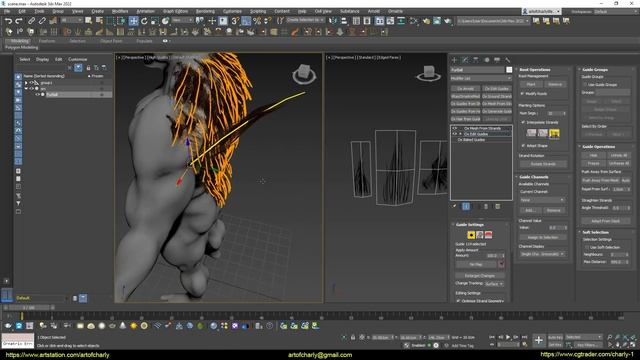The height and width of the screenshot is (360, 640).
Task: Toggle eye icon for group1 in Scene Explorer
Action: (x=31, y=83)
